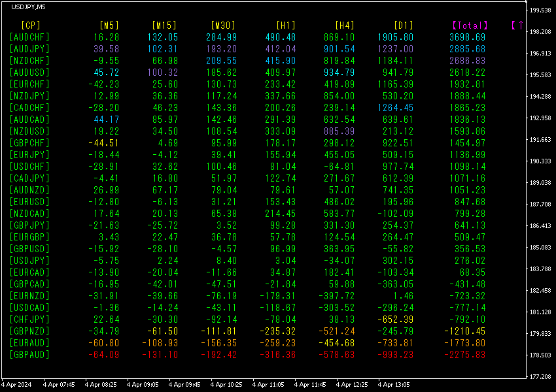Select the [NZDCAD] pair label
This screenshot has width=556, height=392.
tap(29, 214)
